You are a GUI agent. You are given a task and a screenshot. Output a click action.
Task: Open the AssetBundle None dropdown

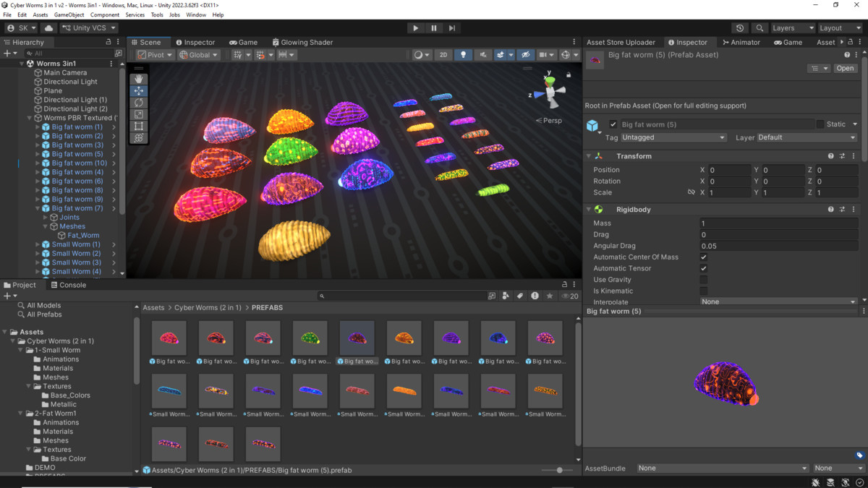723,468
